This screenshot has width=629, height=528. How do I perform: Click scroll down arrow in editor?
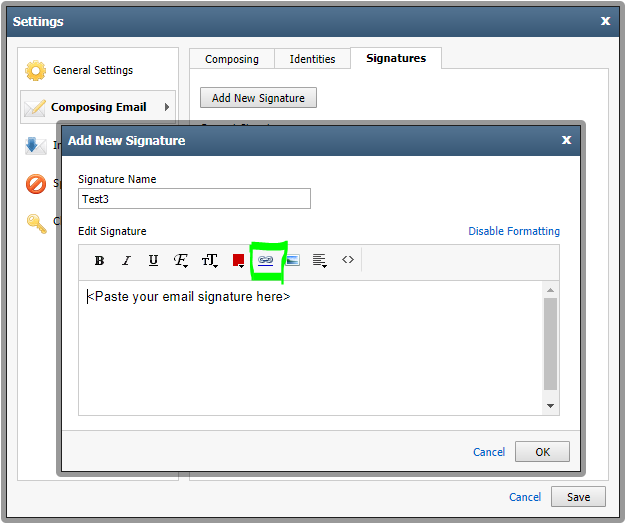552,408
